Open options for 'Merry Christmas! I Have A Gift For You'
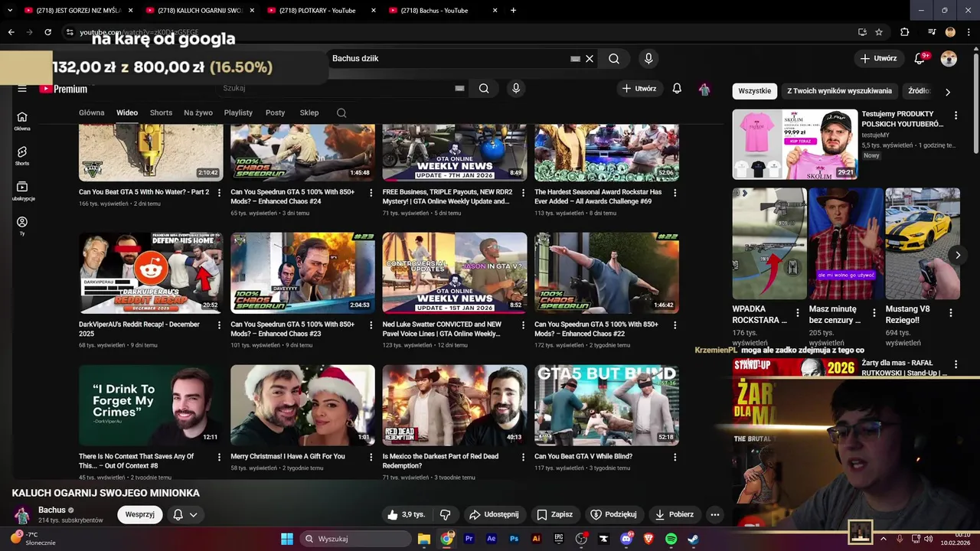This screenshot has height=551, width=980. [371, 458]
